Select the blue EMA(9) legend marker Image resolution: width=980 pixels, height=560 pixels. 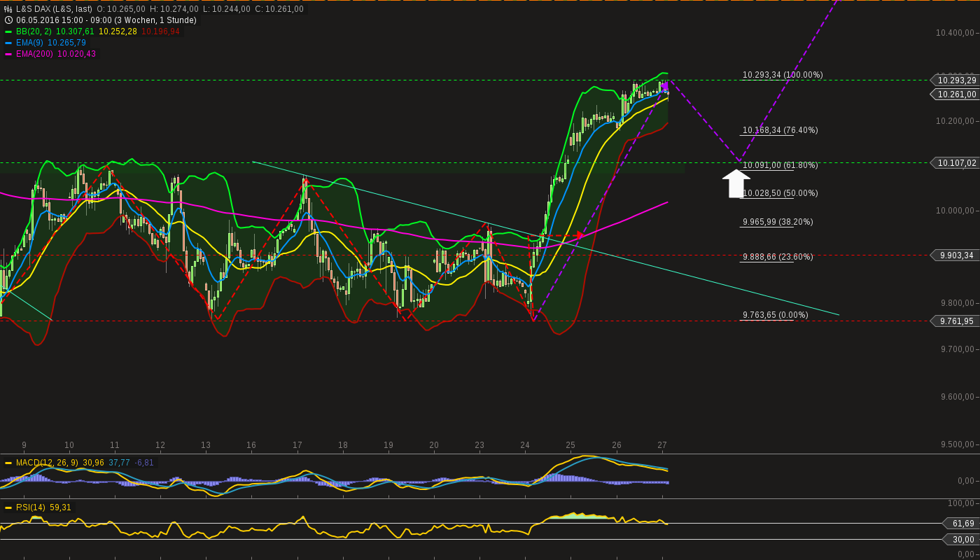click(8, 43)
